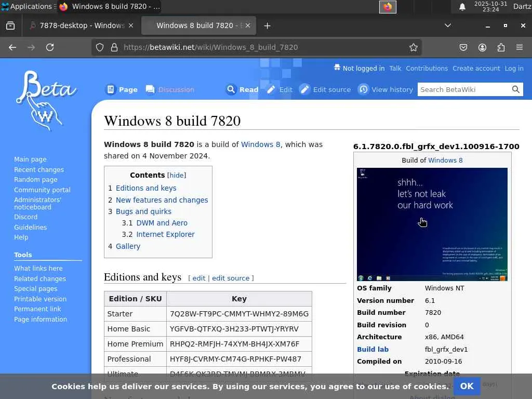Click the Edit source tab
This screenshot has width=532, height=399.
click(325, 89)
